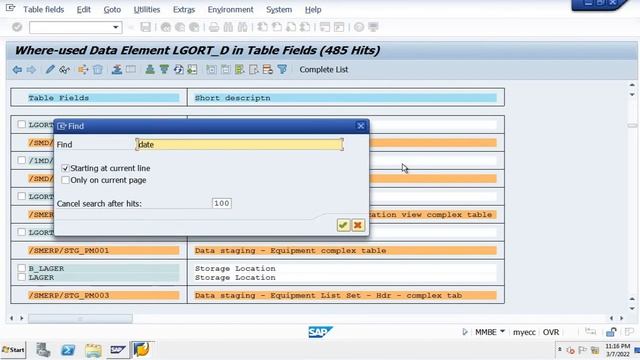Click the glasses display icon
Viewport: 640px width, 360px height.
tap(64, 70)
